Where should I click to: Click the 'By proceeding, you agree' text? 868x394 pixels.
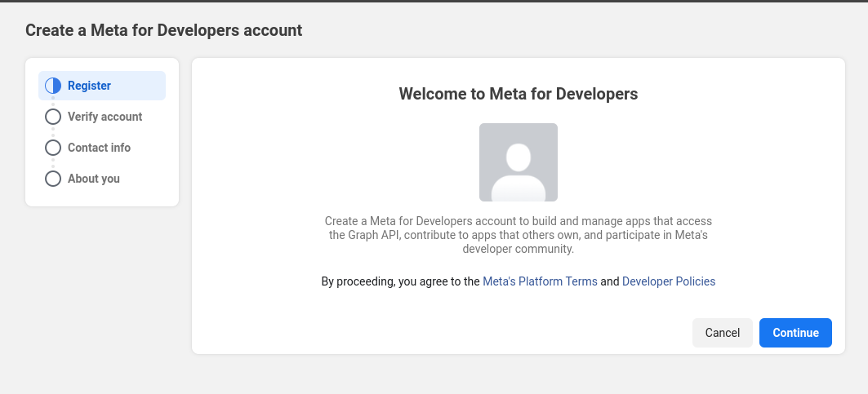(400, 281)
